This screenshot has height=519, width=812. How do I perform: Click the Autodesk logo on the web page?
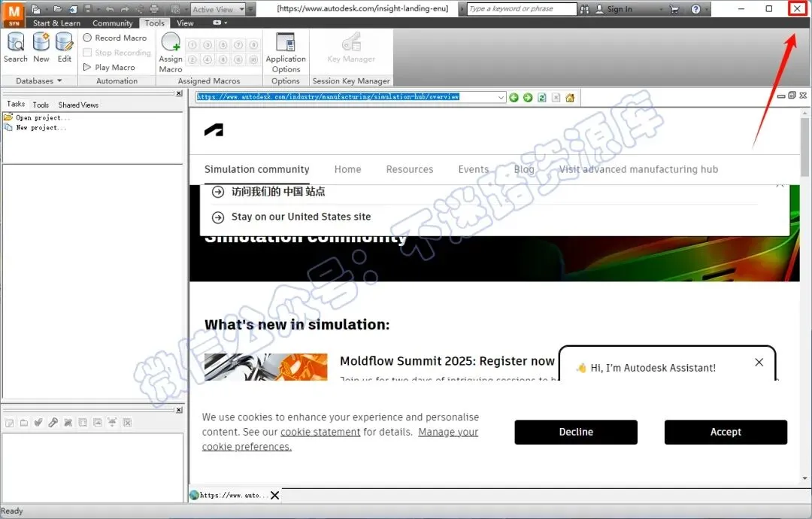214,130
